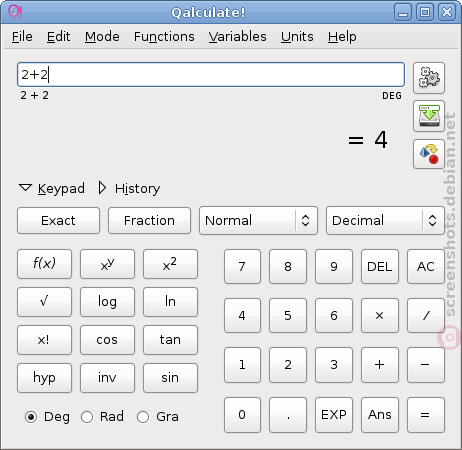Open the Edit menu
Screen dimensions: 462x450
(x=58, y=36)
